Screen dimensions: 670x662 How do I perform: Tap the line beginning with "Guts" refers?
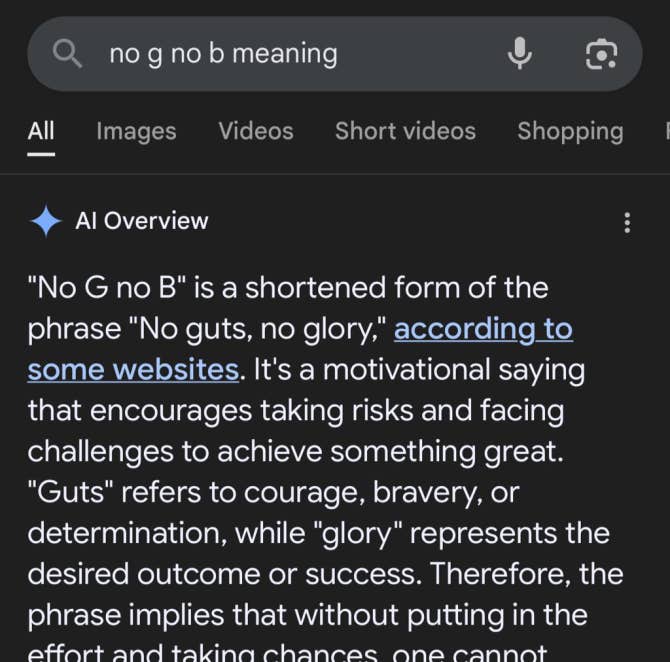click(273, 492)
